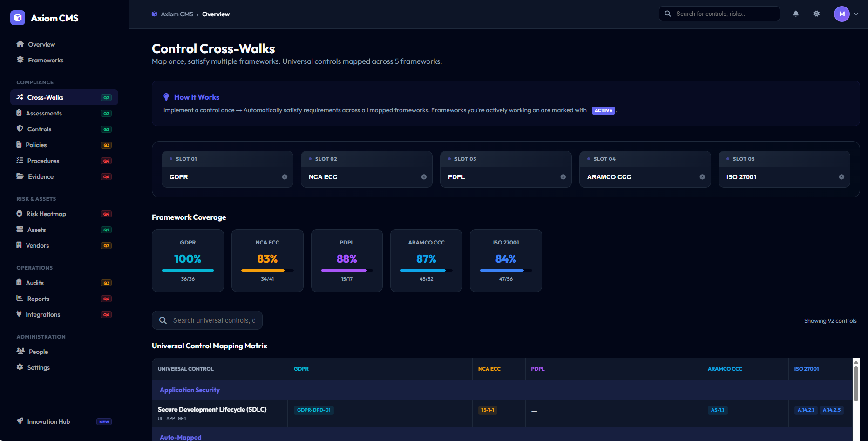868x441 pixels.
Task: Open the Controls shield icon
Action: pyautogui.click(x=19, y=129)
